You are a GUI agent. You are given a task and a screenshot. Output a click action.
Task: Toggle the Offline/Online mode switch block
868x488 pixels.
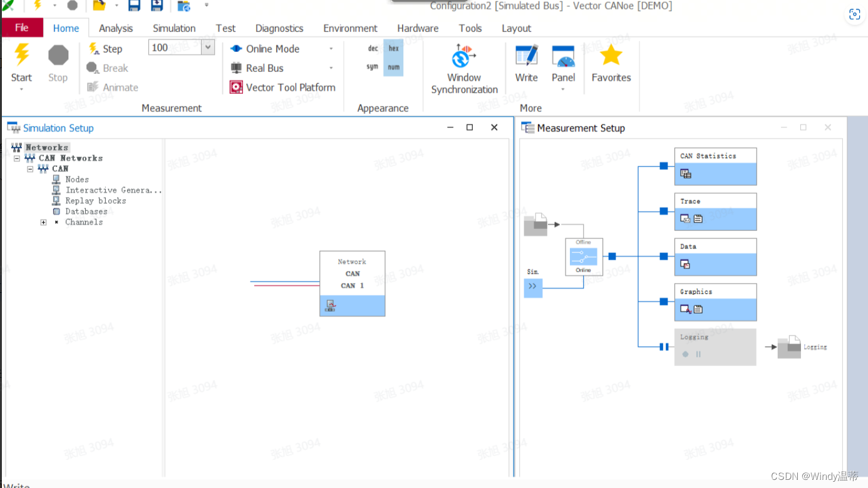click(x=584, y=257)
